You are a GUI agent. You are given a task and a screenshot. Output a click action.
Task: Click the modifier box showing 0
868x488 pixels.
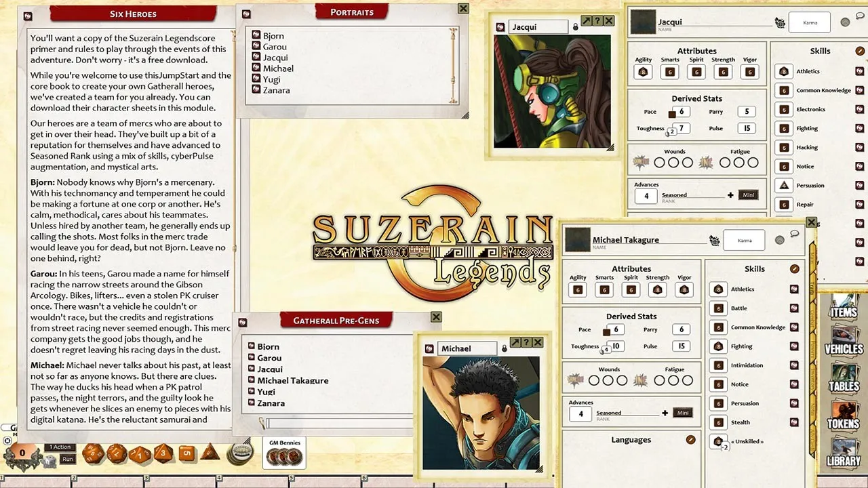pos(22,453)
